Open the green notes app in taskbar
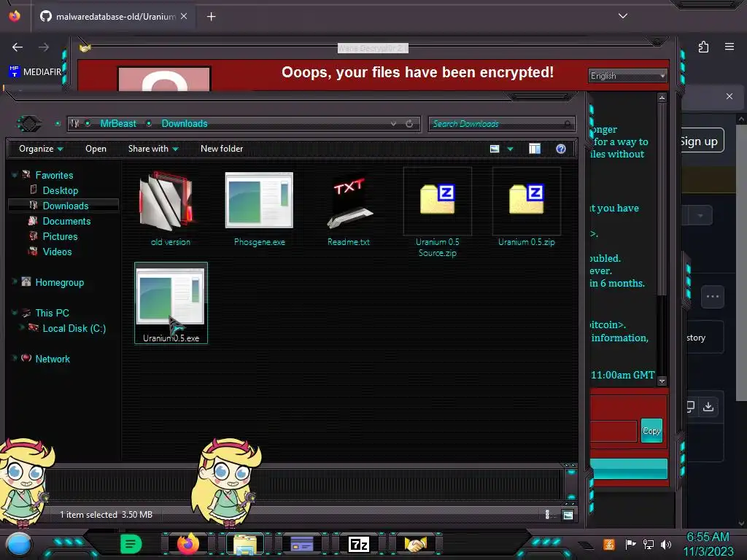Image resolution: width=747 pixels, height=560 pixels. [x=131, y=544]
